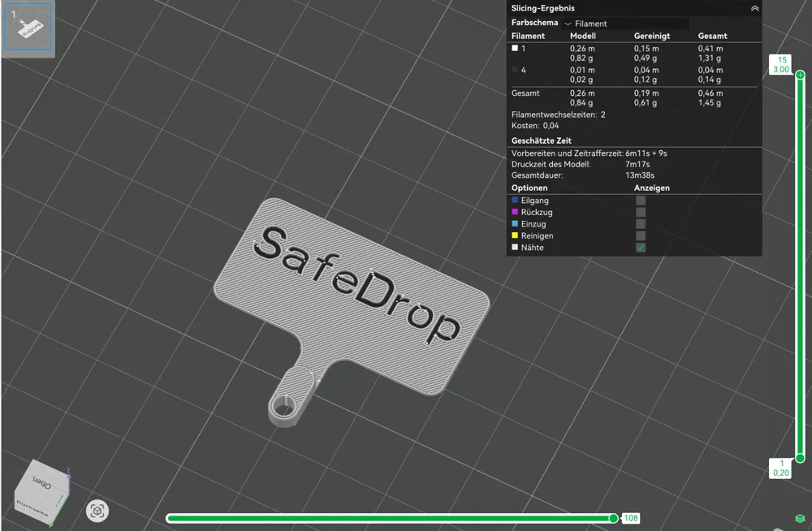The width and height of the screenshot is (812, 531).
Task: Click the Rückseite face of view cube
Action: click(x=32, y=508)
